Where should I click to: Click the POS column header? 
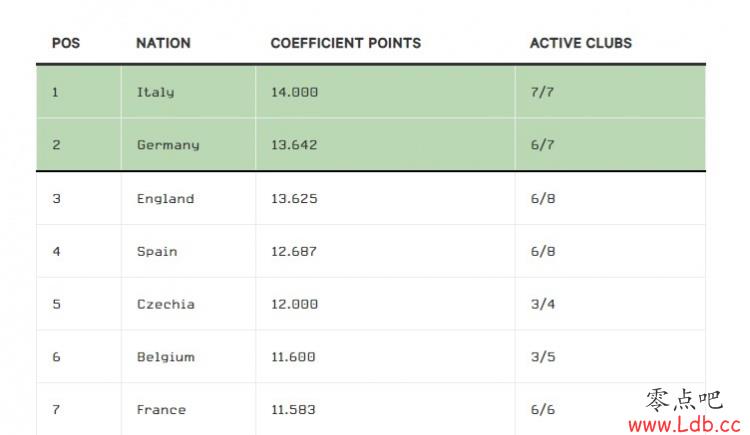(66, 43)
